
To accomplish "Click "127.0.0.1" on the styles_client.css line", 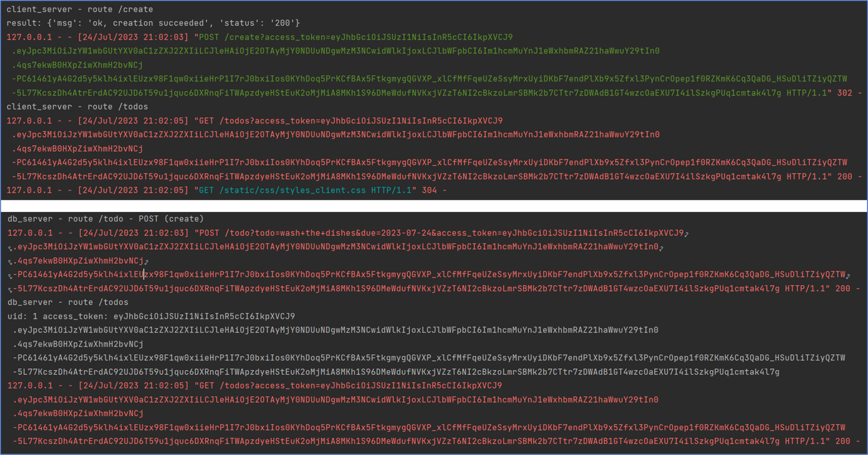I will pos(29,190).
